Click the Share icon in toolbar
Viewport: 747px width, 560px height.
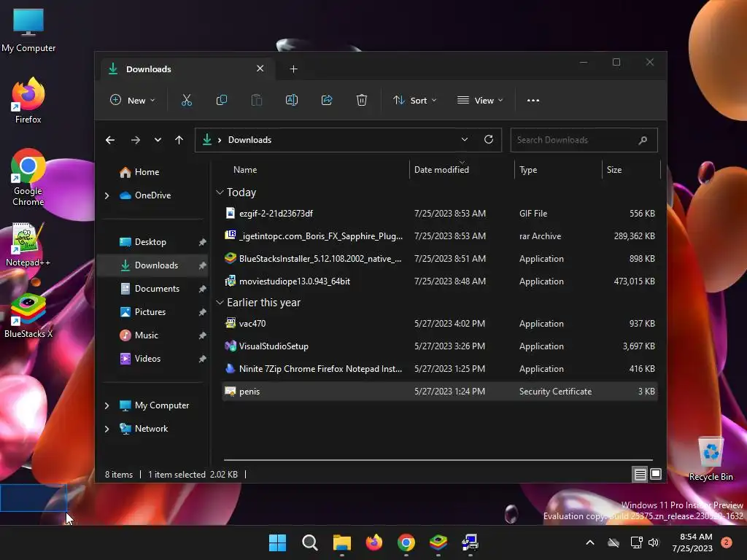tap(327, 101)
